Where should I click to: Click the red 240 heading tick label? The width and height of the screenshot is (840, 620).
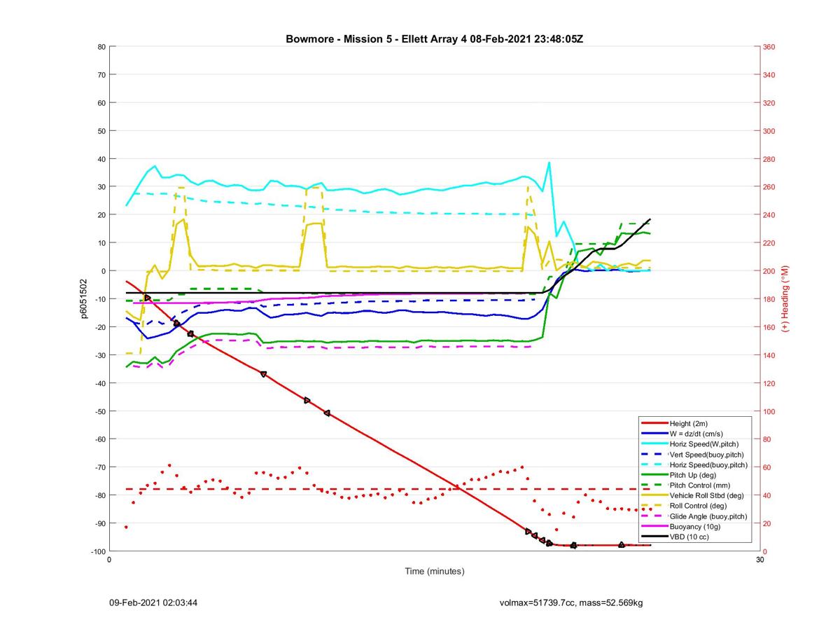[769, 215]
